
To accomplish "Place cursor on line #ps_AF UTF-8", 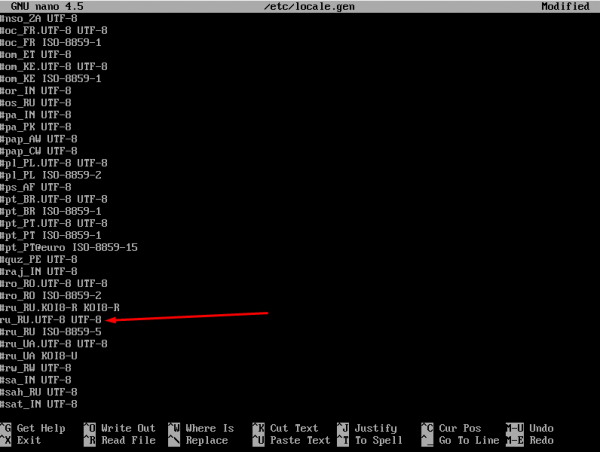I will [x=36, y=187].
